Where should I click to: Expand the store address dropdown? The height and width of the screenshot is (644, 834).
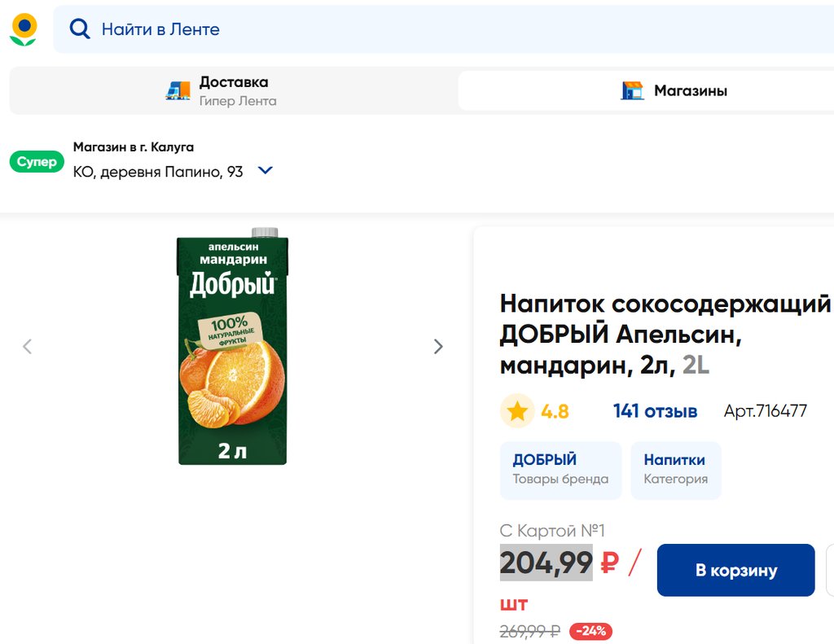click(266, 171)
